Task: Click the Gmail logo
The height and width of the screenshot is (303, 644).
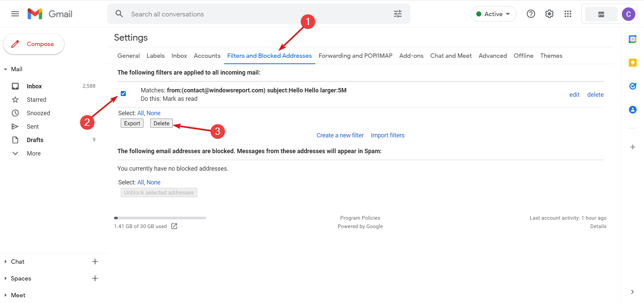Action: click(x=50, y=14)
